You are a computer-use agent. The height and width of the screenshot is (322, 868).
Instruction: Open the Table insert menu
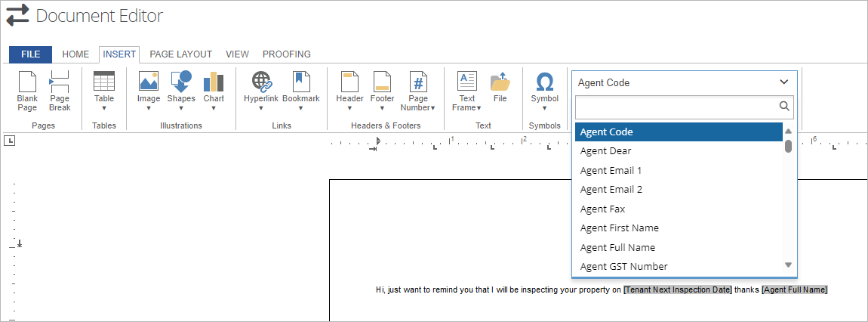[x=104, y=91]
